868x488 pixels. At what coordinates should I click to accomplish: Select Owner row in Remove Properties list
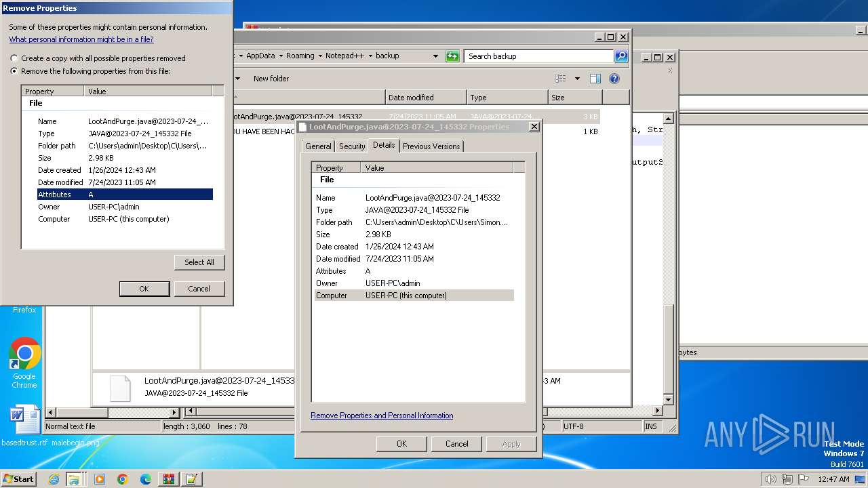coord(125,207)
